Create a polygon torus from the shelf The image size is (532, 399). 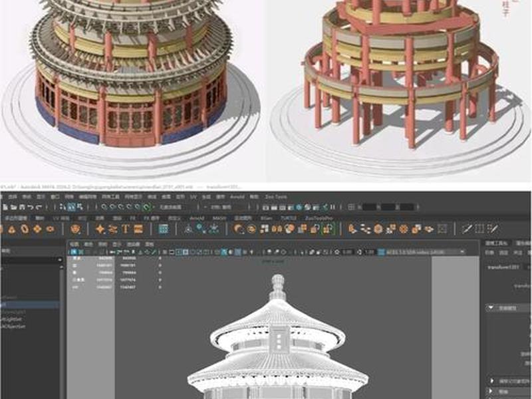tap(25, 229)
